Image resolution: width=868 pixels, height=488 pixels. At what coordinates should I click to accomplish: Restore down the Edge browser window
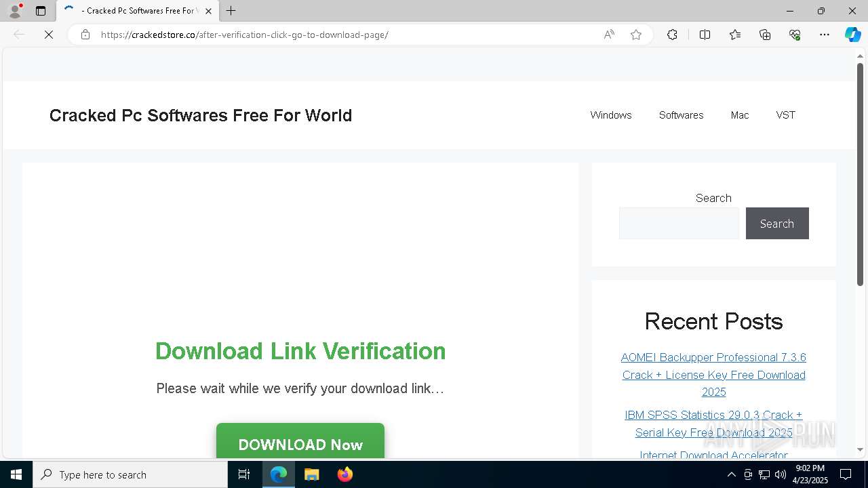tap(821, 11)
